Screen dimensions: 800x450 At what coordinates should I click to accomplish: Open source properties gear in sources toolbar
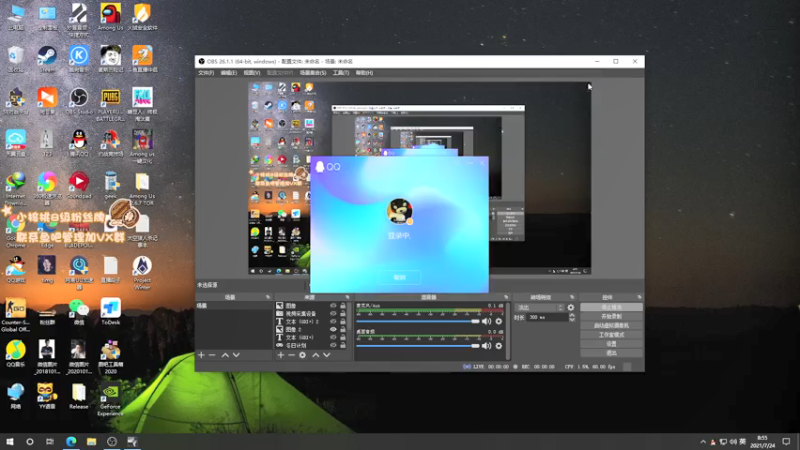click(303, 355)
